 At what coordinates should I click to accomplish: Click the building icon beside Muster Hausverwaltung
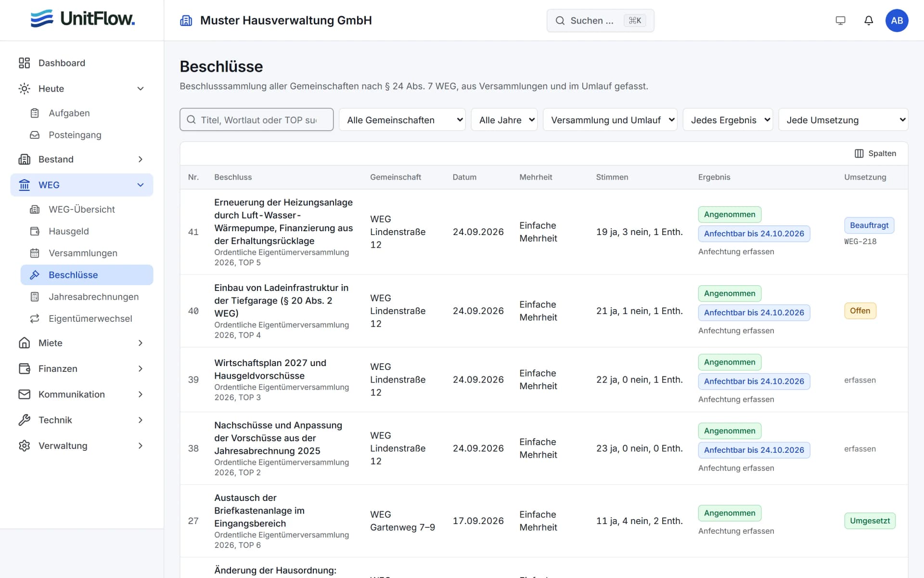186,20
